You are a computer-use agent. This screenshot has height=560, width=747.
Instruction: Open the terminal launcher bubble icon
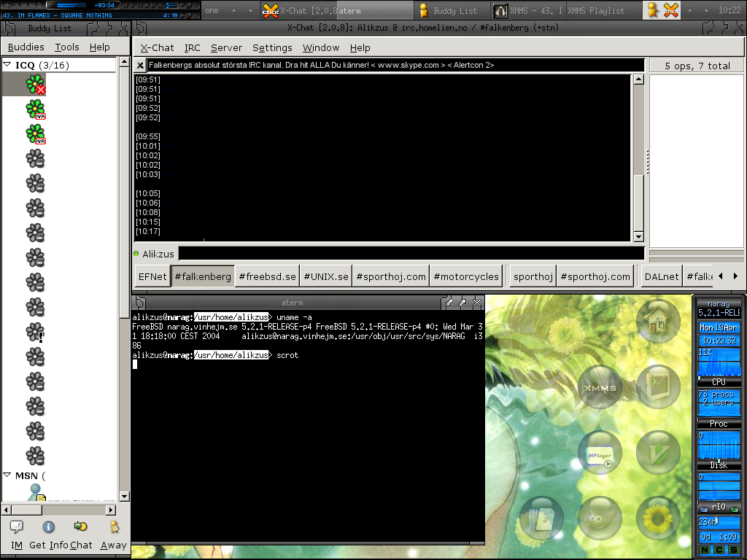[x=659, y=387]
